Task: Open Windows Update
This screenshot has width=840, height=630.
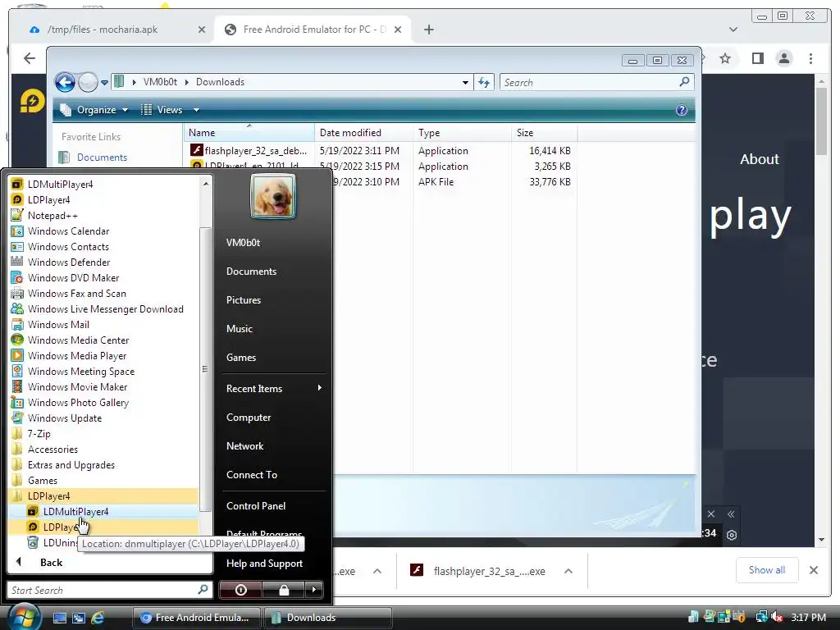Action: click(x=64, y=418)
